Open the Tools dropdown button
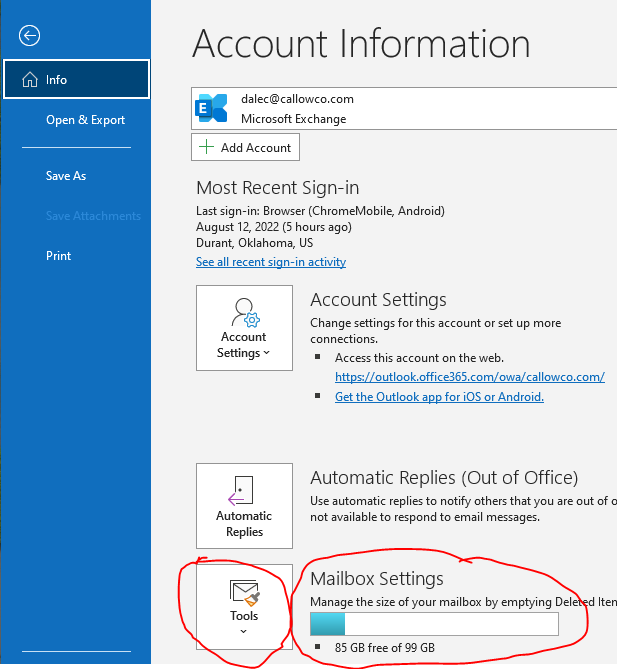The width and height of the screenshot is (617, 669). coord(244,607)
